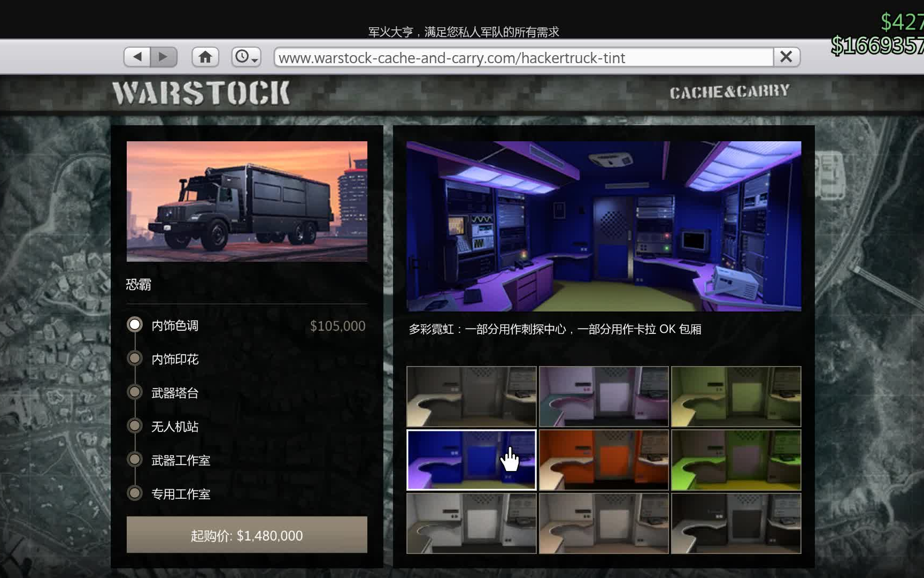The width and height of the screenshot is (924, 578).
Task: Click the website URL address field
Action: coord(523,57)
